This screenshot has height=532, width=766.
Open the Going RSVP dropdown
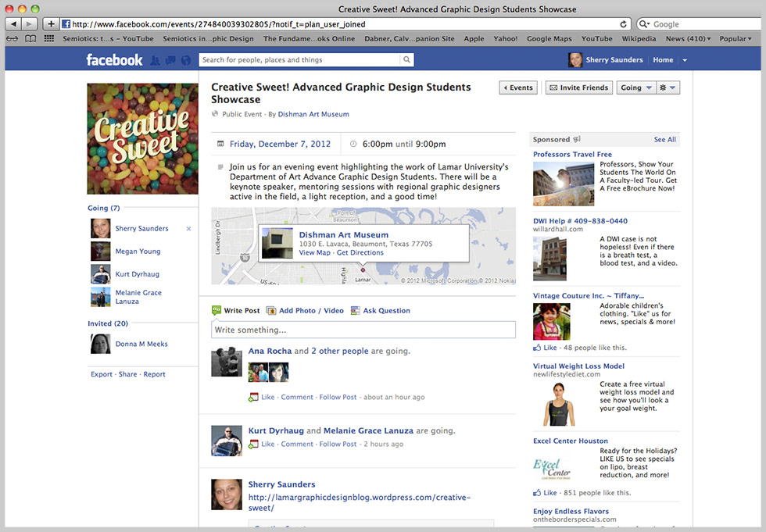point(636,87)
